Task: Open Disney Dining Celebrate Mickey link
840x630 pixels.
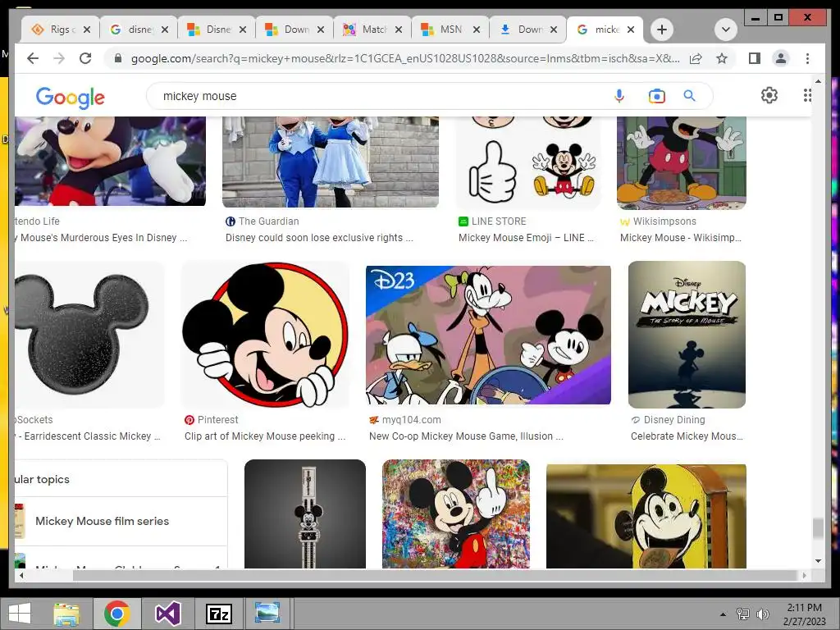Action: pyautogui.click(x=687, y=436)
